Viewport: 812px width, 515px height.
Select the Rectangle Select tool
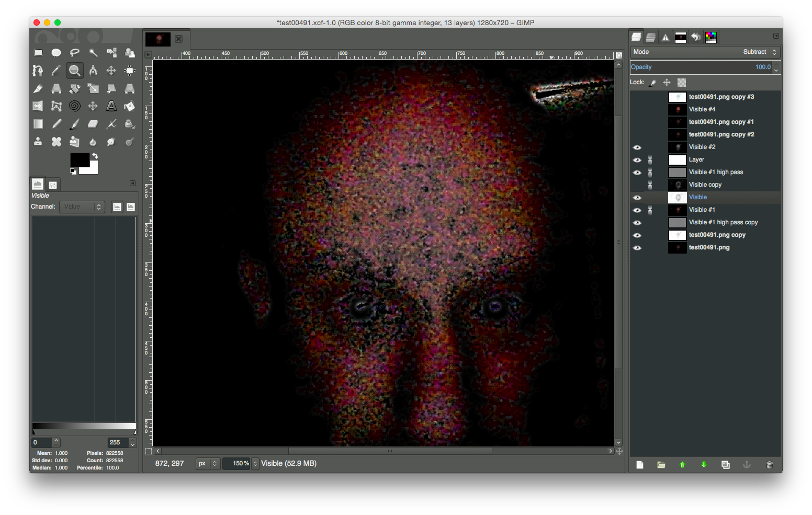pos(38,52)
